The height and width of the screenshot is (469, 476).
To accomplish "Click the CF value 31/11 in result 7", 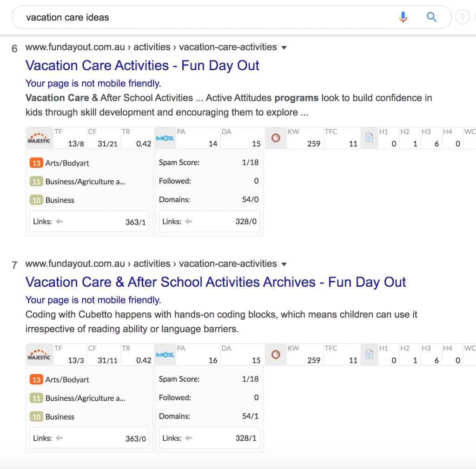I will (107, 360).
